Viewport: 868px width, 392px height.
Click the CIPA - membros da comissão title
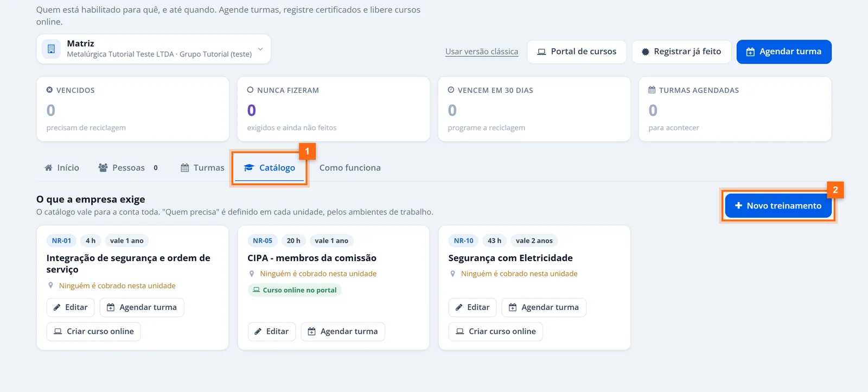[x=312, y=258]
